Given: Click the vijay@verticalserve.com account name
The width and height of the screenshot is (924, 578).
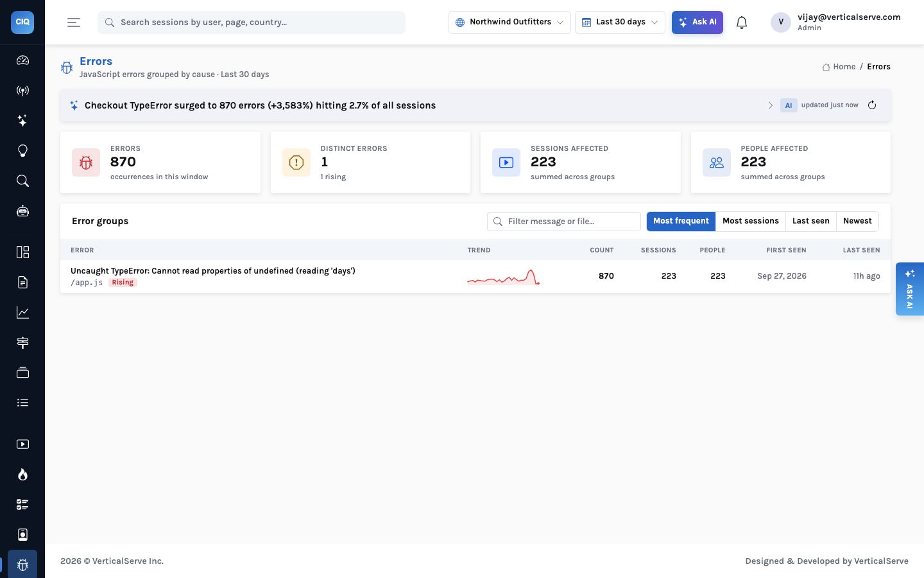Looking at the screenshot, I should coord(849,17).
